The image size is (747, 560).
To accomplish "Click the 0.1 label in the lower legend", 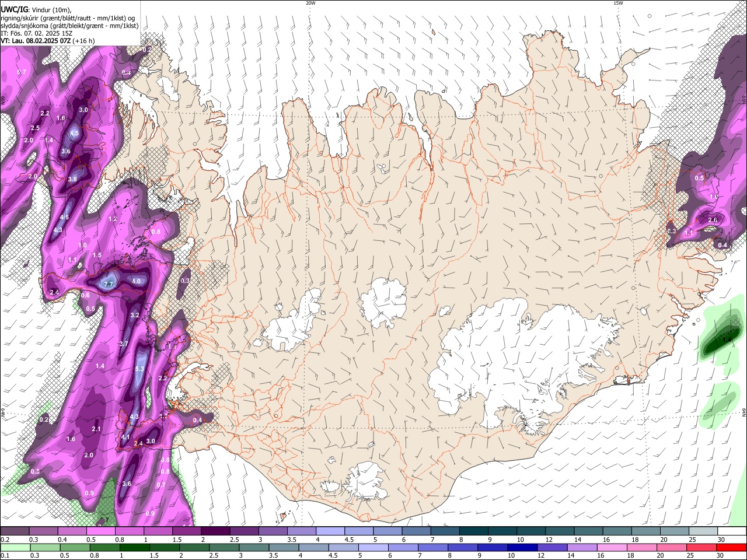I will (5, 555).
